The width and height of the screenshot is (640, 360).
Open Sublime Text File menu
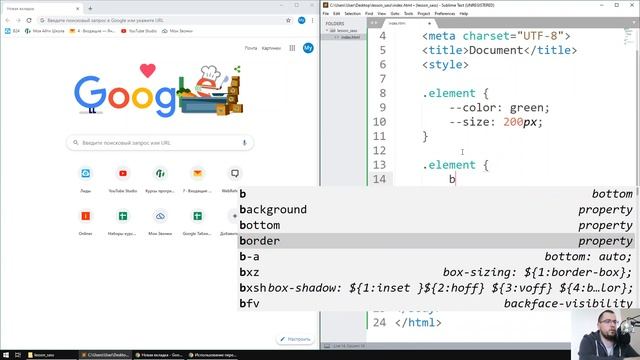(326, 14)
